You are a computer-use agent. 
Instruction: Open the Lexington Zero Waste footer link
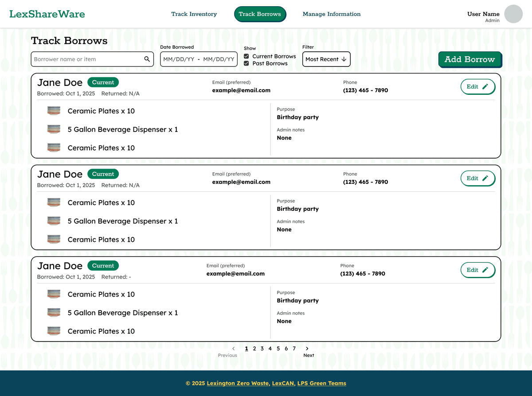tap(238, 383)
